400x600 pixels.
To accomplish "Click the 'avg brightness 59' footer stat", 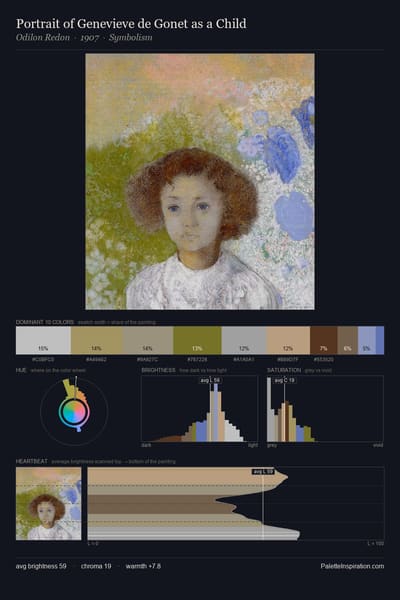I will [x=41, y=566].
